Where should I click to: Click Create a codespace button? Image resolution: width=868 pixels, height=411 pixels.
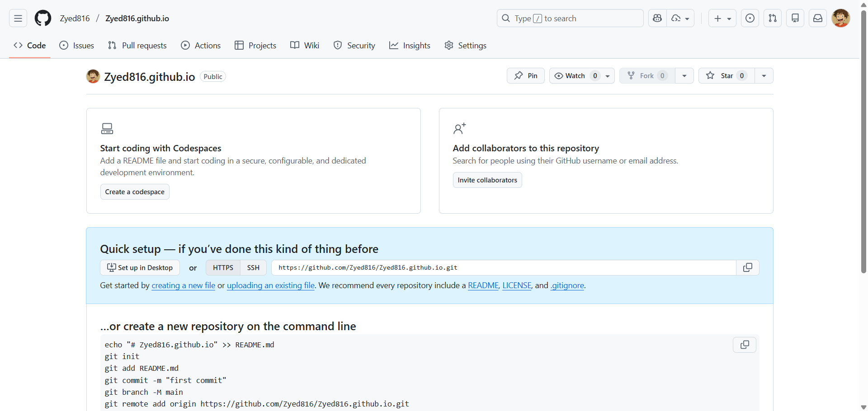135,192
